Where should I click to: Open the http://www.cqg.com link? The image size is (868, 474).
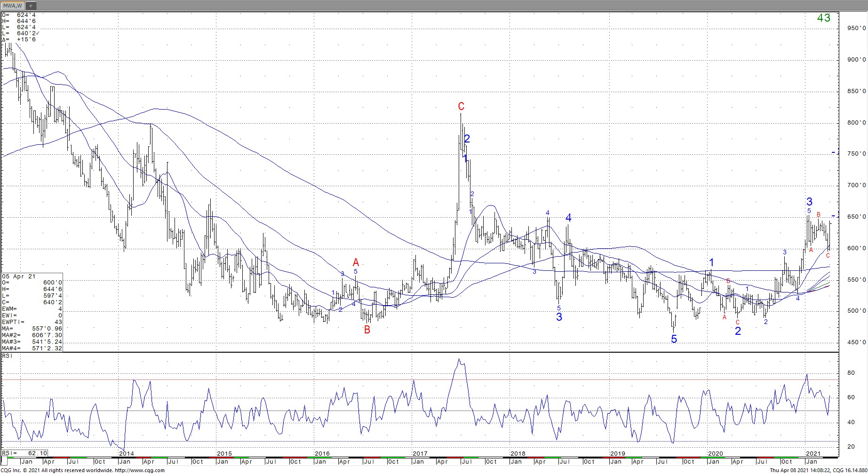pos(139,470)
